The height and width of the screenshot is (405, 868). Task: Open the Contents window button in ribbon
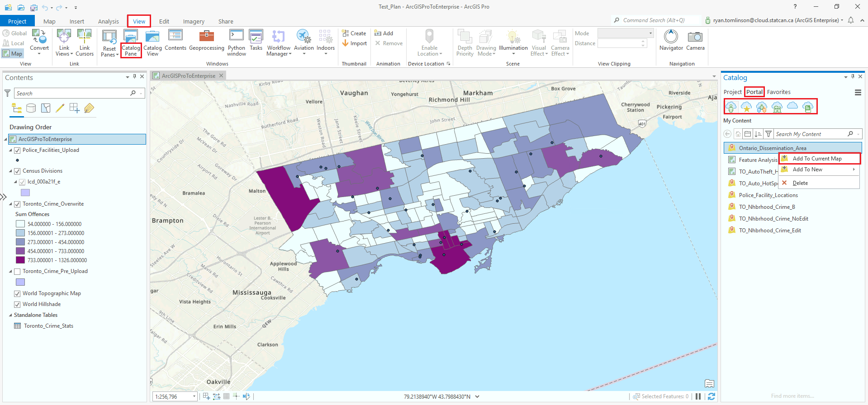point(175,41)
